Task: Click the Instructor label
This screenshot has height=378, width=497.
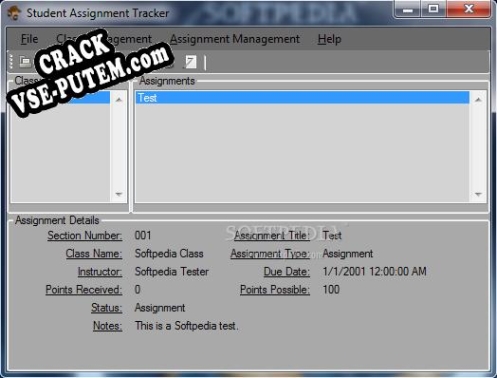Action: 100,272
